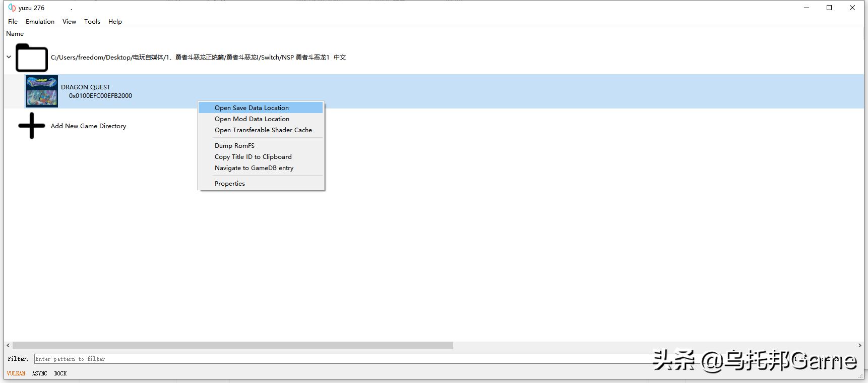
Task: Click the yuzu logo in title bar
Action: pos(12,8)
